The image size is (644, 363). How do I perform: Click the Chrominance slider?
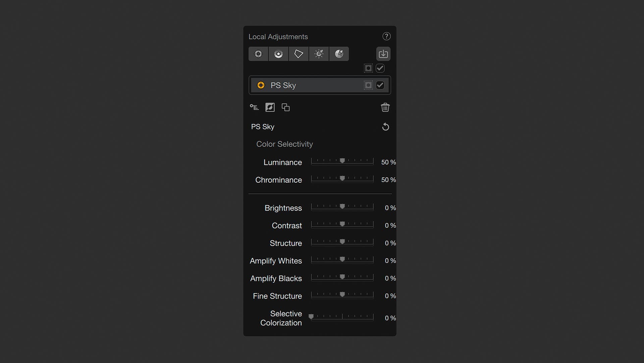(x=342, y=179)
